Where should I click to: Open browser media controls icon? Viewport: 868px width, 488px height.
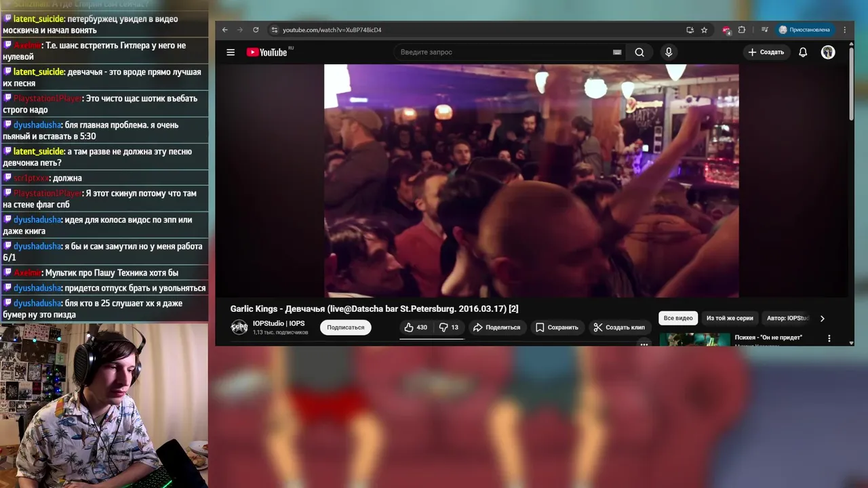764,30
